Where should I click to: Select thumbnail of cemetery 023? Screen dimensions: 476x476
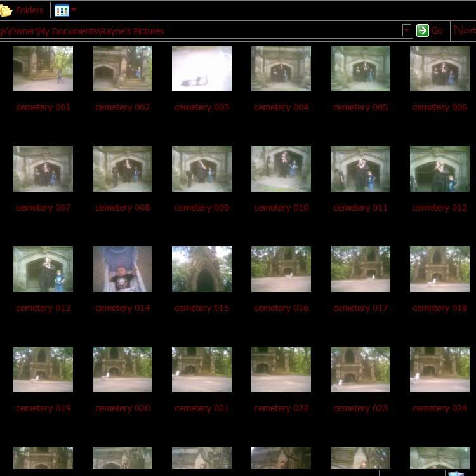pyautogui.click(x=360, y=369)
